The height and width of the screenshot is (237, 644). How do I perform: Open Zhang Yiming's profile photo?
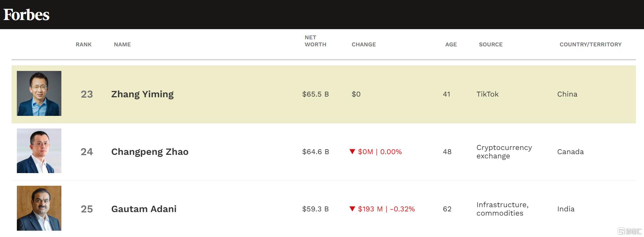coord(39,93)
